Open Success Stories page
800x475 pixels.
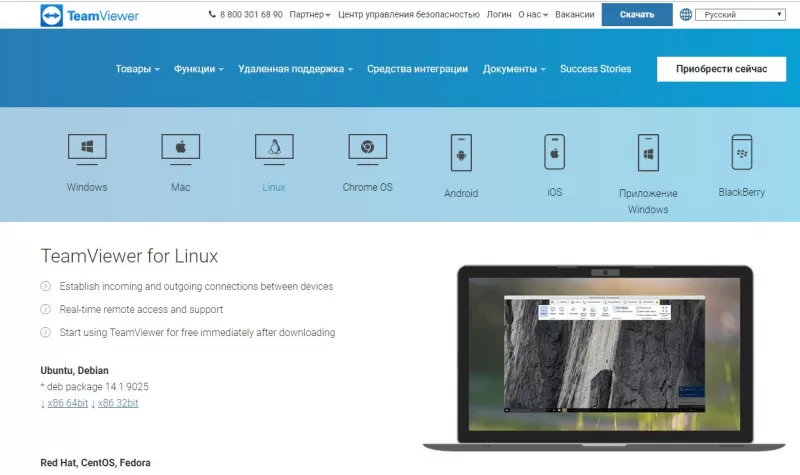click(x=595, y=69)
